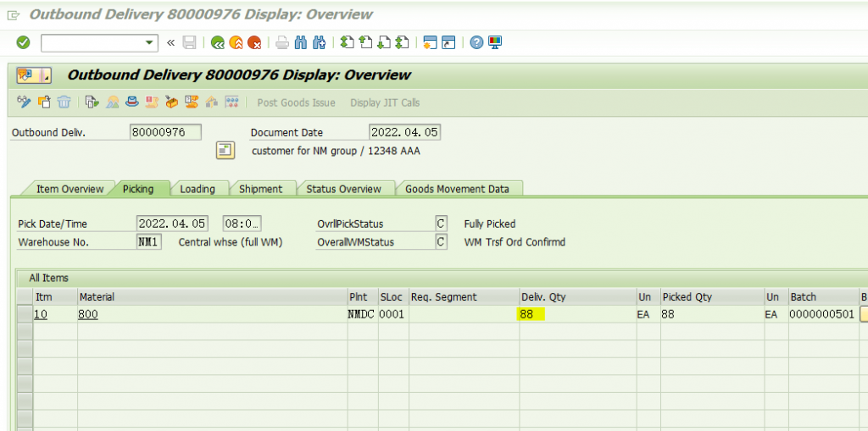
Task: Click the ship-to party details icon
Action: click(x=225, y=151)
